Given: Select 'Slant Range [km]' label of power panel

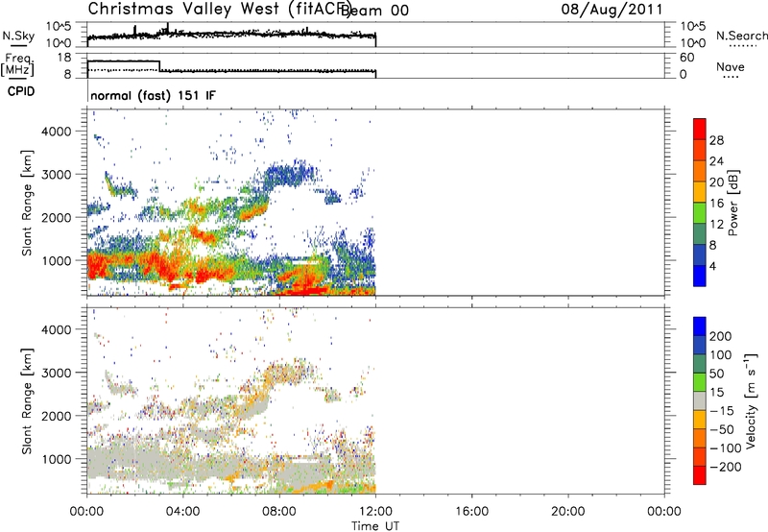Looking at the screenshot, I should coord(27,203).
